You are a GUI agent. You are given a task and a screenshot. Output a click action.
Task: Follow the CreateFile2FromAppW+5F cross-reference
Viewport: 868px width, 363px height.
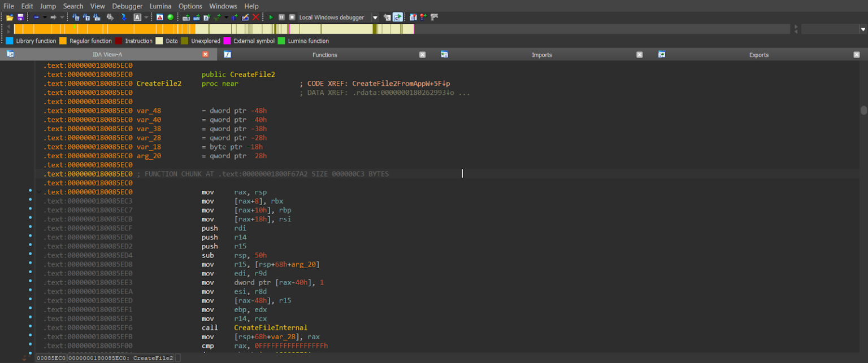[x=401, y=84]
